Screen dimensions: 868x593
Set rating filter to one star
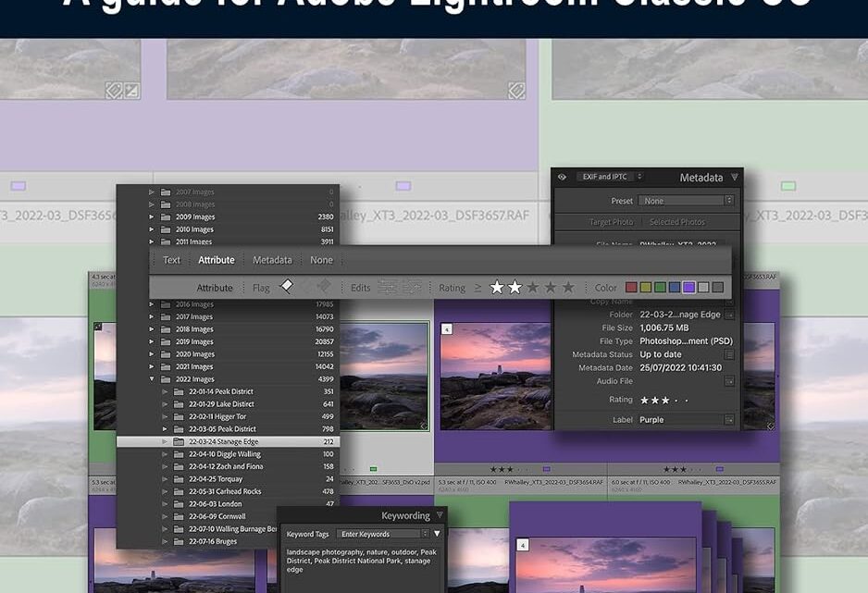497,287
